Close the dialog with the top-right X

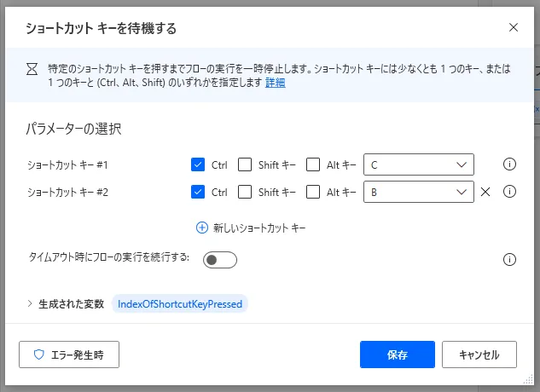514,27
